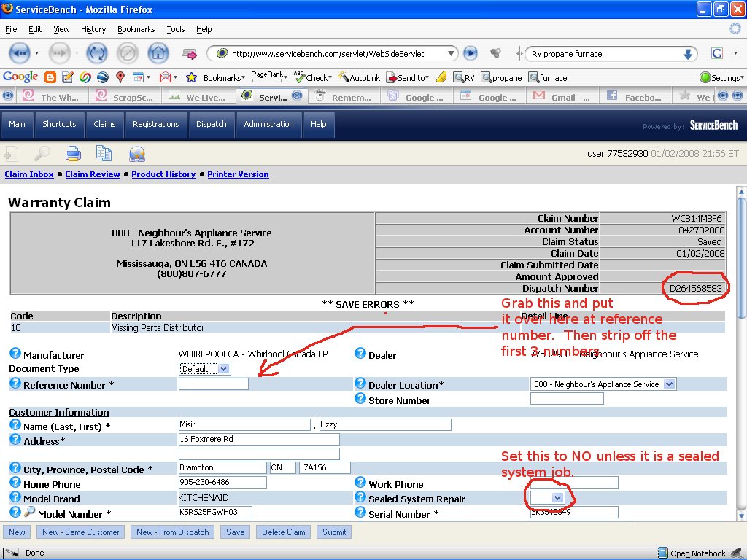
Task: Click into the Reference Number field
Action: pos(214,384)
